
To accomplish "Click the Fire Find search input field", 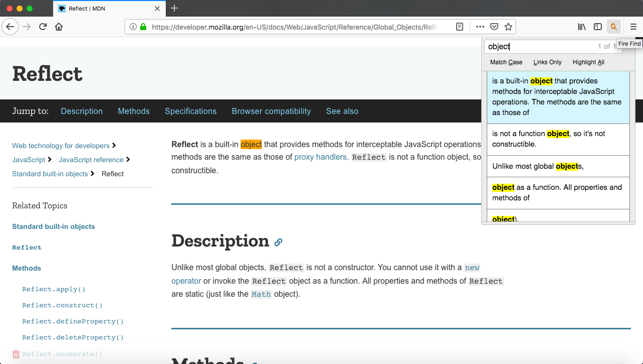I will click(553, 46).
